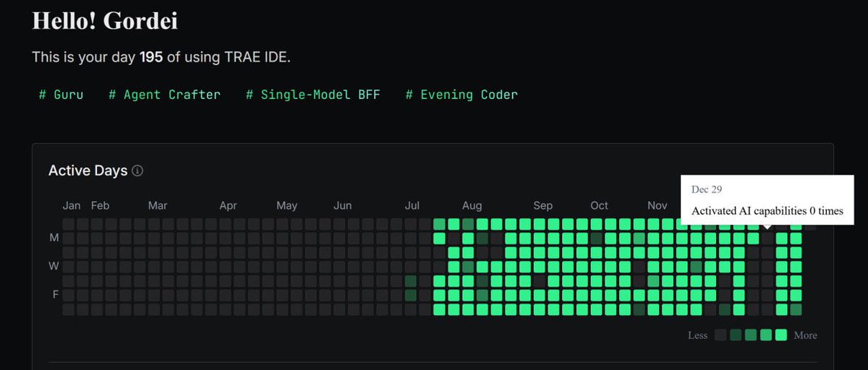Click the brightest legend swatch next to More

coord(781,335)
